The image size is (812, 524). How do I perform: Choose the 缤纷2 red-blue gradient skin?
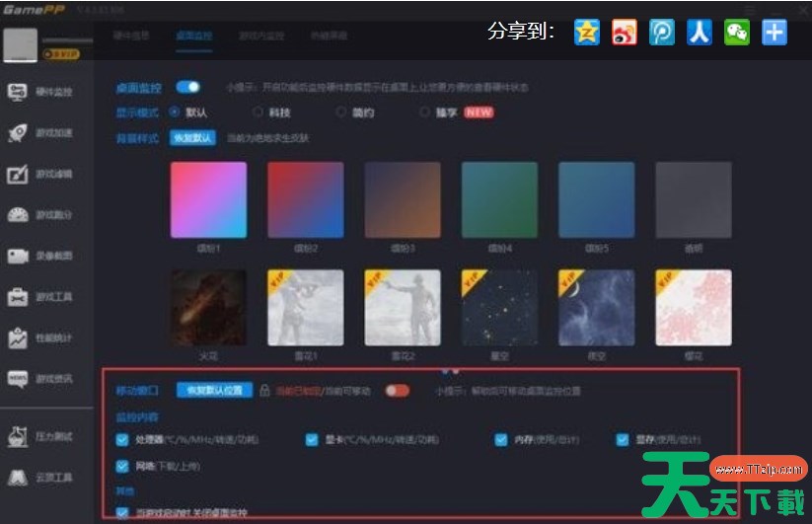pos(306,200)
